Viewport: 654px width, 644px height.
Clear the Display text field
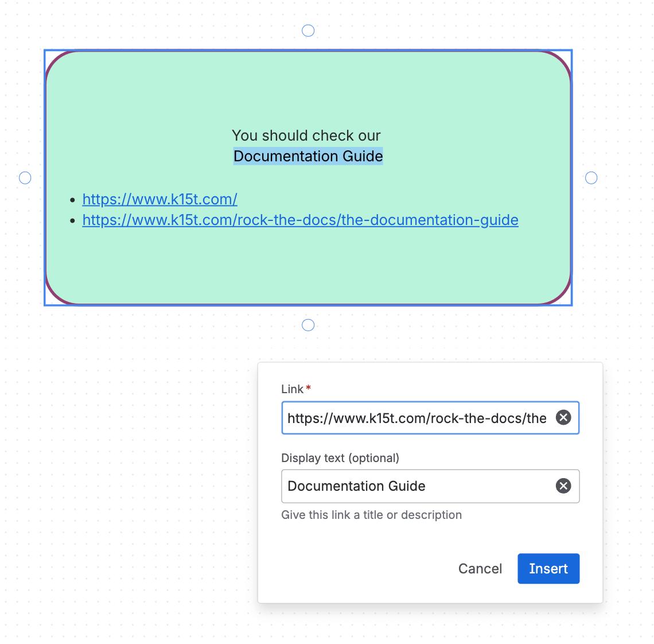pyautogui.click(x=563, y=486)
